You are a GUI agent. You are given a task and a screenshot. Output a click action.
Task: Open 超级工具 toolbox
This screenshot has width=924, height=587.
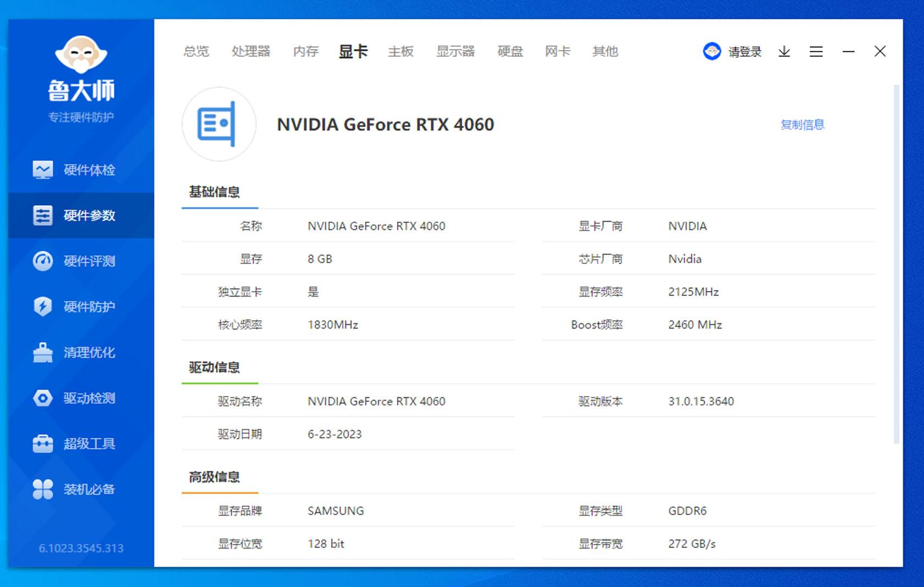[81, 443]
